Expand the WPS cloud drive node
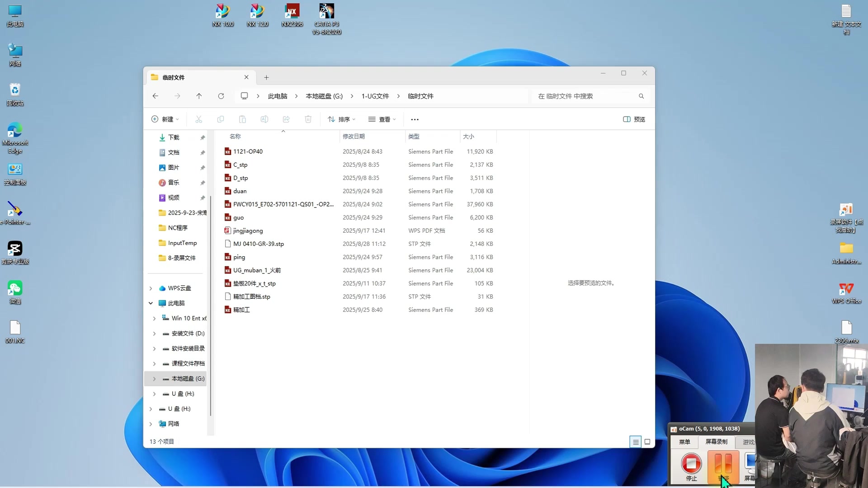This screenshot has height=488, width=868. point(151,288)
